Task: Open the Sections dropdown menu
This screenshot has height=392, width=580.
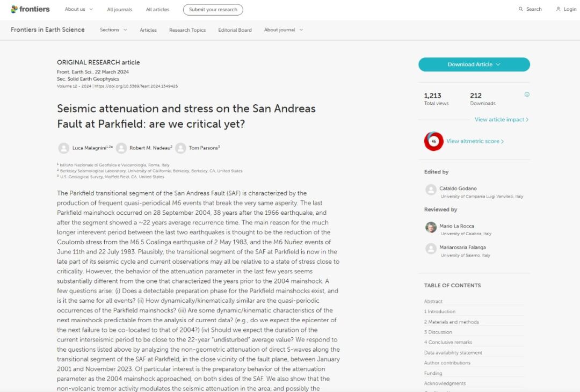Action: pyautogui.click(x=113, y=30)
